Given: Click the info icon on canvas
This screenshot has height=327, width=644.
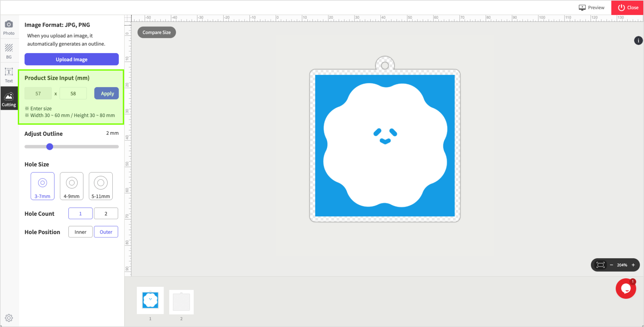Looking at the screenshot, I should 638,41.
